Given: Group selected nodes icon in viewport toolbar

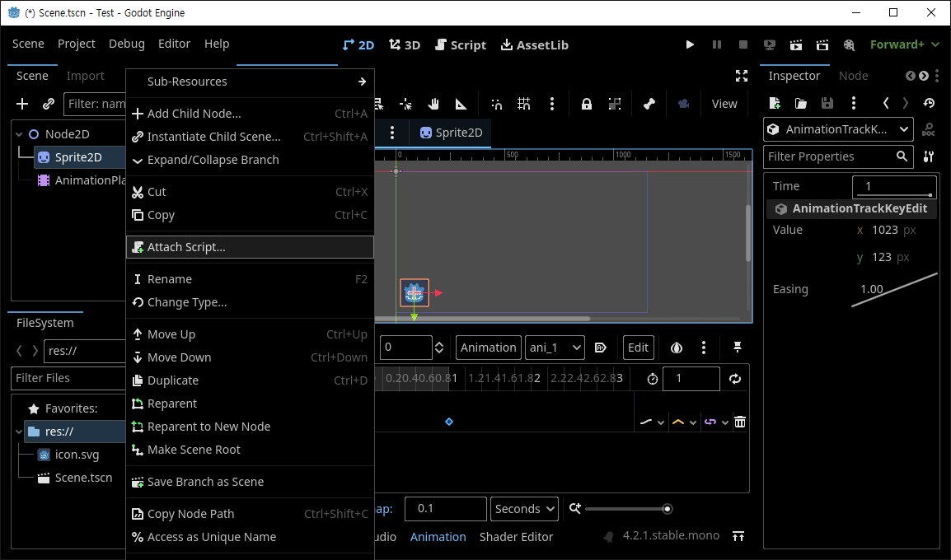Looking at the screenshot, I should click(615, 104).
